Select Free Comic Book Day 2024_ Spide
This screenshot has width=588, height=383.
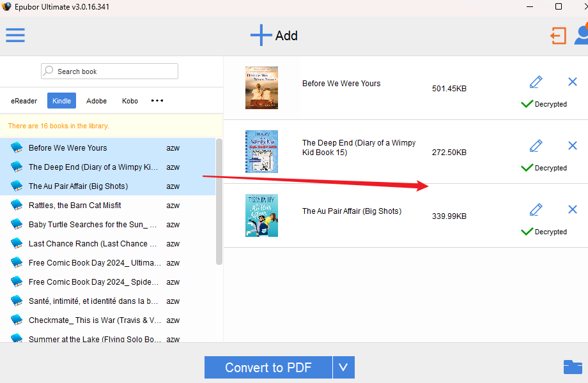click(x=107, y=282)
